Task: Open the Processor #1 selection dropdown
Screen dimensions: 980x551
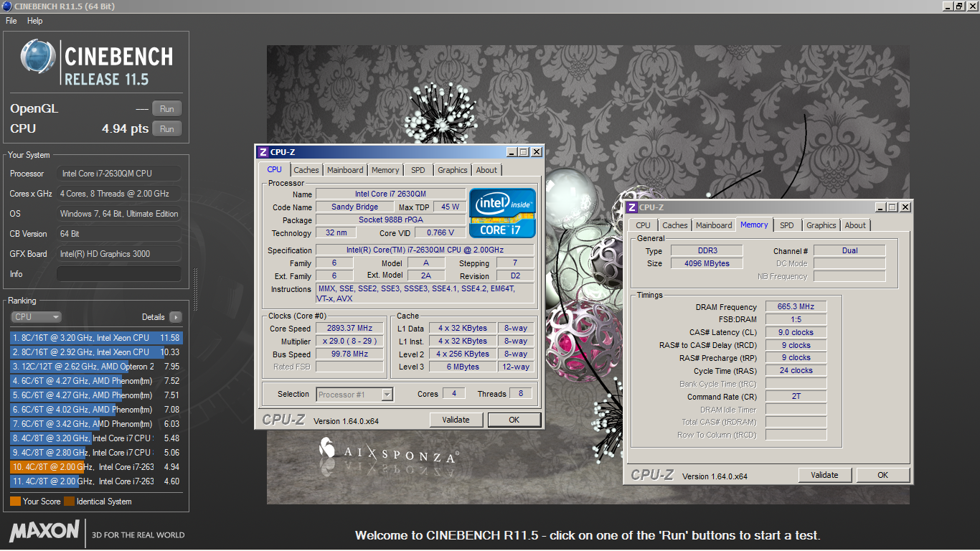Action: pos(354,395)
